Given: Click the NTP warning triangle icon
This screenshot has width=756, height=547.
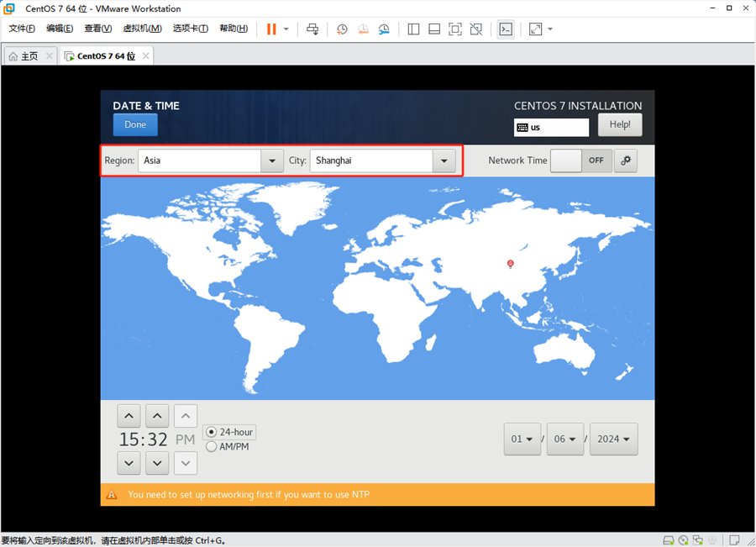Looking at the screenshot, I should click(112, 494).
